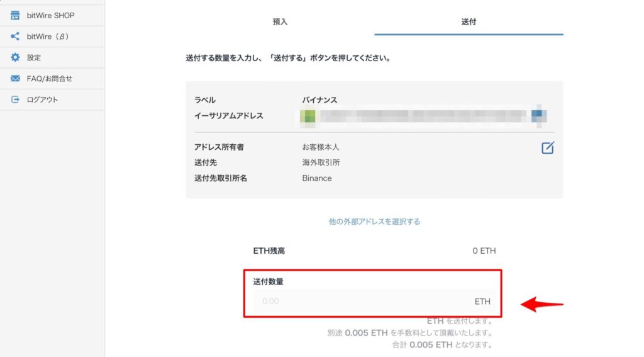Click the 設定 gear icon

pos(15,57)
